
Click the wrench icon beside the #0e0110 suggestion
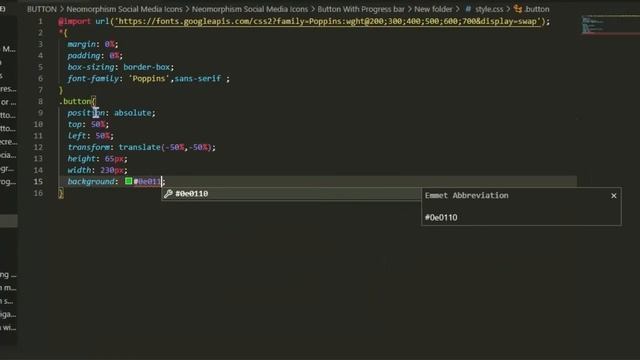[168, 194]
